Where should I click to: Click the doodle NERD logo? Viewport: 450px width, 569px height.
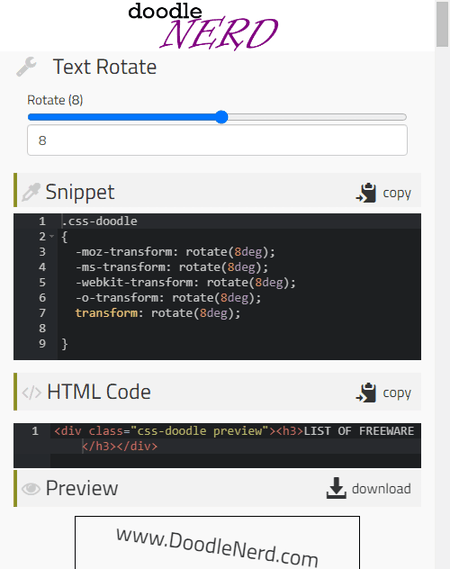(x=203, y=26)
